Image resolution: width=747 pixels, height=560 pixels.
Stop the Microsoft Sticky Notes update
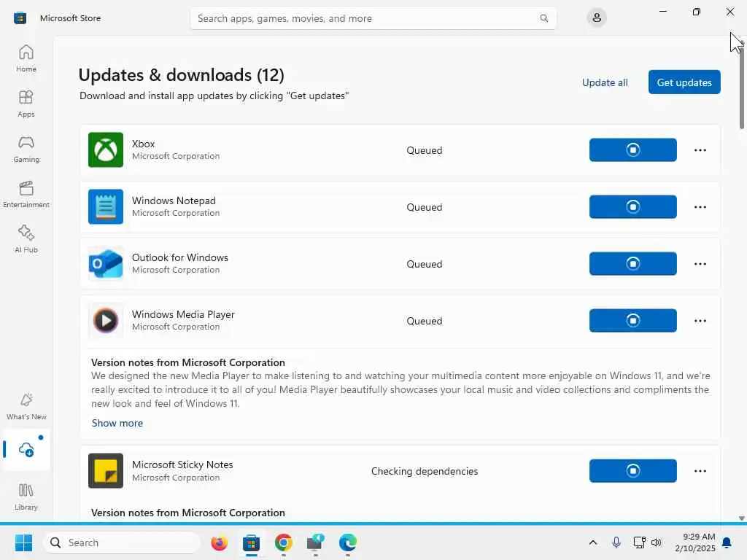tap(632, 471)
